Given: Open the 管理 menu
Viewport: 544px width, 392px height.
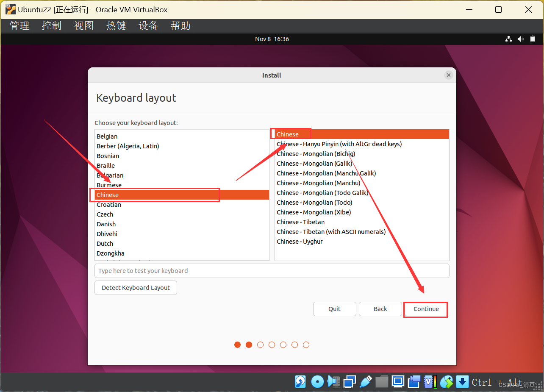Looking at the screenshot, I should coord(19,25).
